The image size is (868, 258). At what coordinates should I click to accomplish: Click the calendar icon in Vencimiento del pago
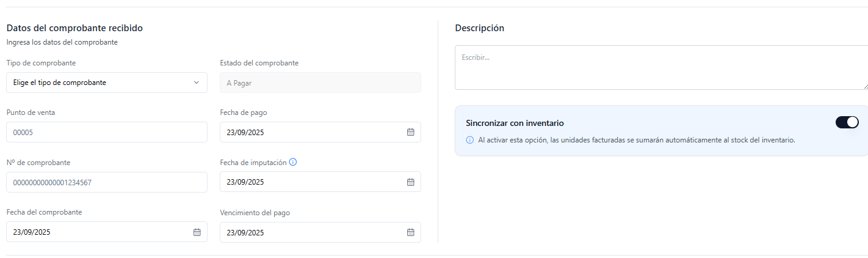pyautogui.click(x=411, y=232)
